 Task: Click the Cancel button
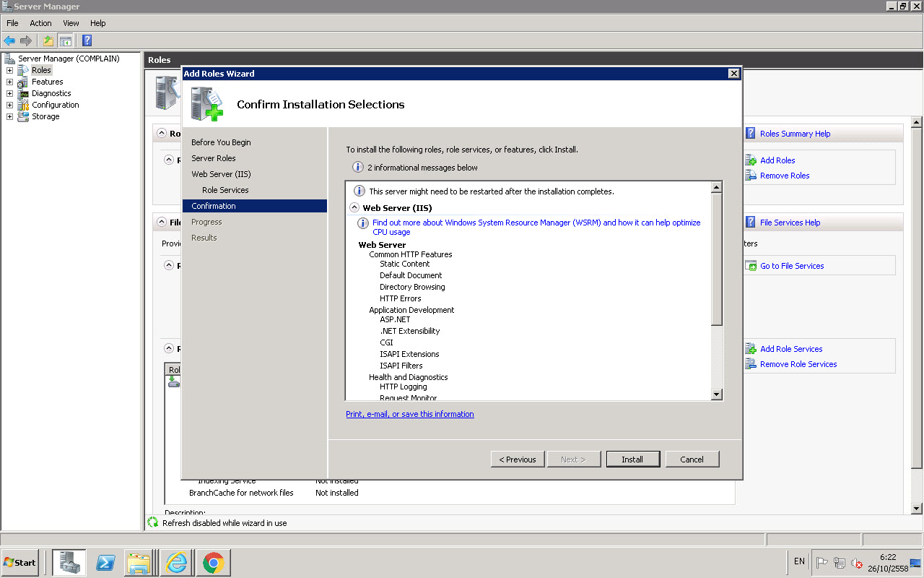coord(692,460)
